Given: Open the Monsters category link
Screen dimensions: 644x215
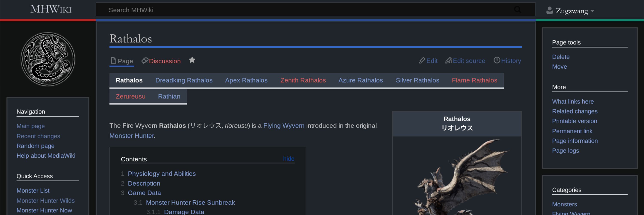Looking at the screenshot, I should pos(565,204).
